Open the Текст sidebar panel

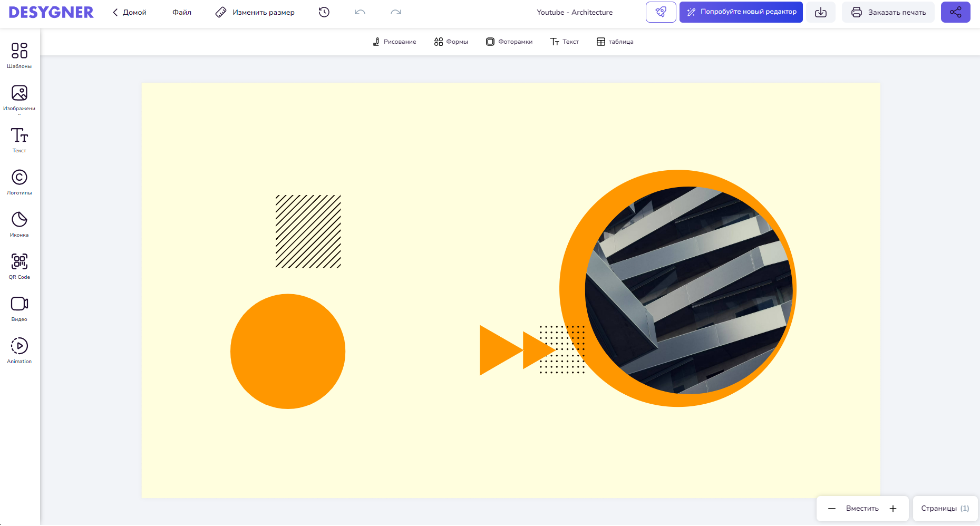tap(20, 140)
